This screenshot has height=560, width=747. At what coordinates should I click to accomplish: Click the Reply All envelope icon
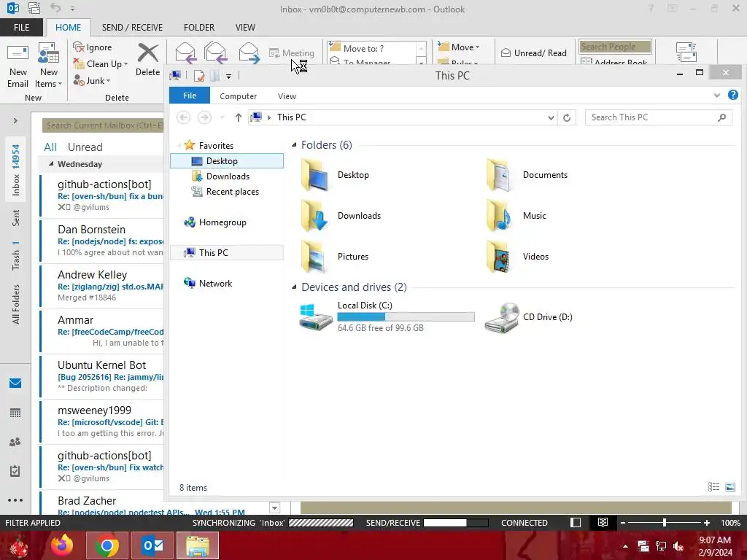[x=215, y=52]
